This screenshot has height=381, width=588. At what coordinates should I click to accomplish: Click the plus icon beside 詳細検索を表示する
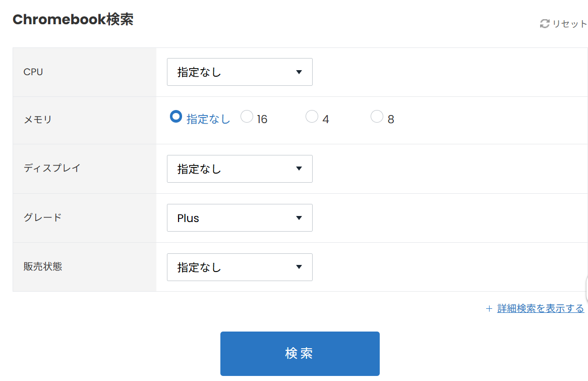click(489, 308)
